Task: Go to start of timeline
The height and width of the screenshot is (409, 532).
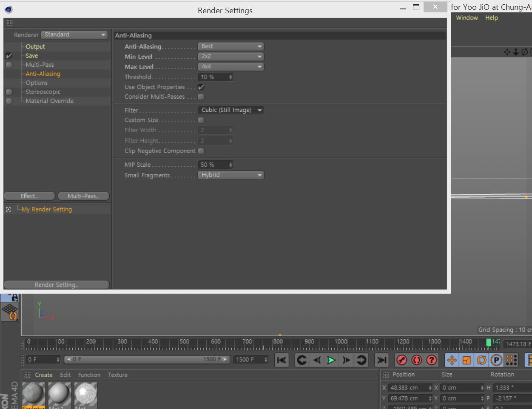Action: (282, 360)
